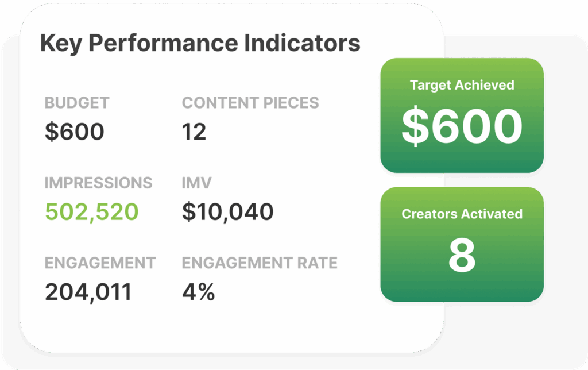Select the BUDGET label
Image resolution: width=588 pixels, height=370 pixels.
tap(77, 103)
